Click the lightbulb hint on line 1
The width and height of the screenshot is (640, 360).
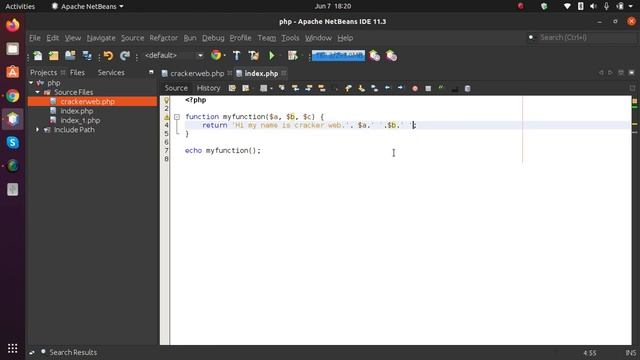tap(166, 100)
